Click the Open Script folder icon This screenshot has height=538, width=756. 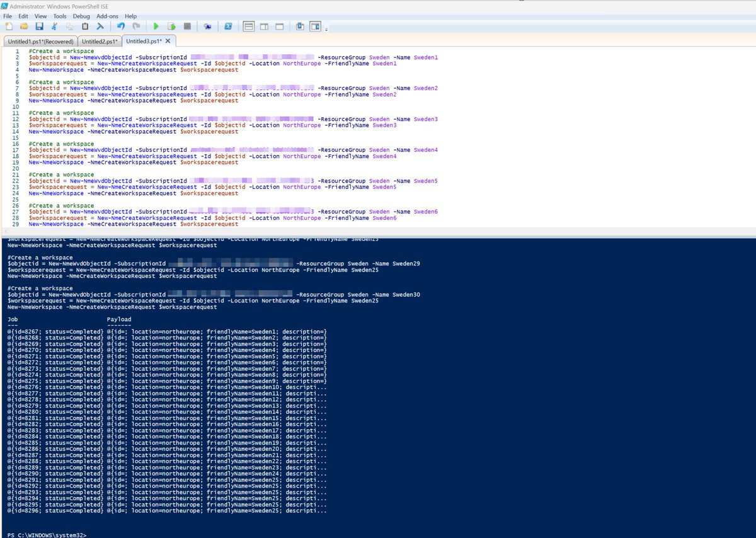pos(24,26)
